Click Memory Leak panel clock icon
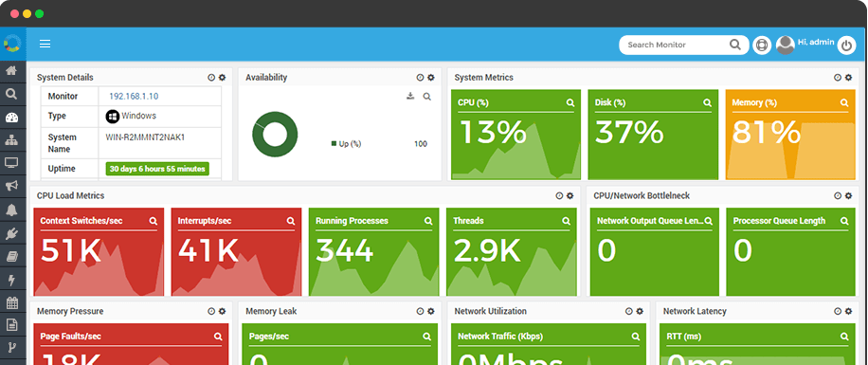The height and width of the screenshot is (365, 868). [x=420, y=311]
